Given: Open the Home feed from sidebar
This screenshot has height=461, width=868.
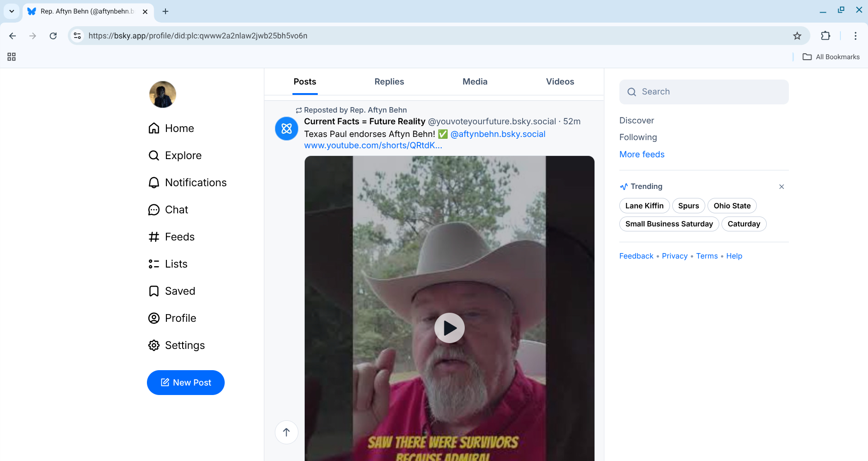Looking at the screenshot, I should point(171,128).
